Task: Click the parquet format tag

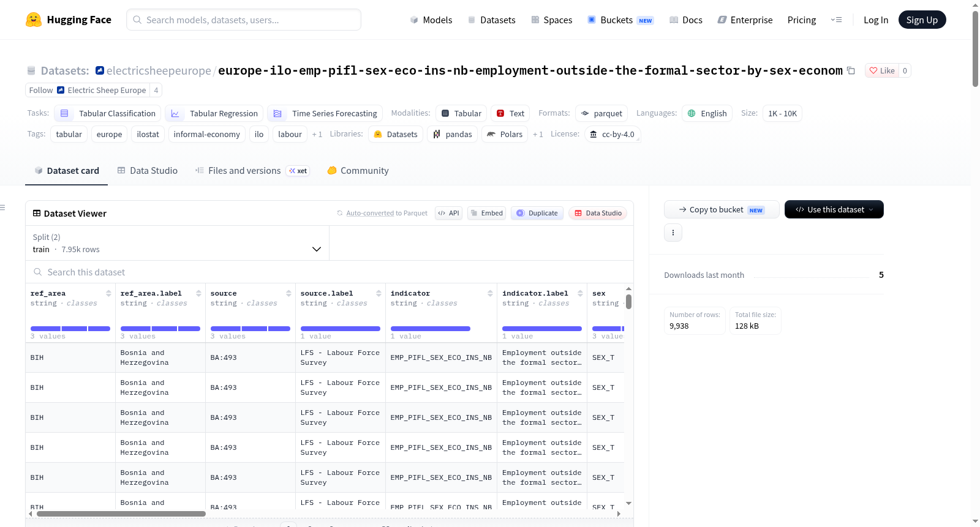Action: pos(601,113)
